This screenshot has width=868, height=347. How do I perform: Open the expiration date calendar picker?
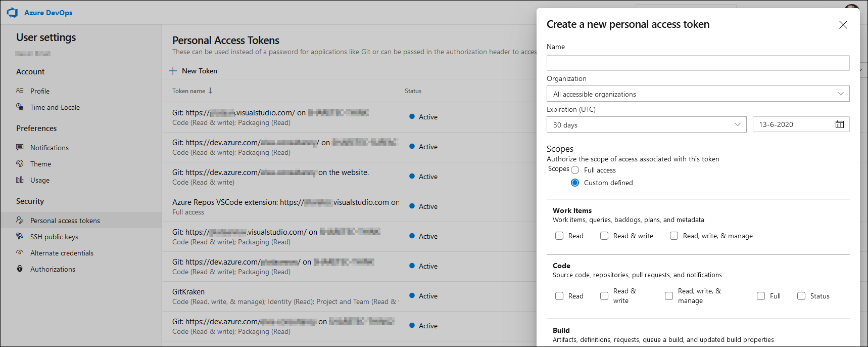(x=839, y=124)
